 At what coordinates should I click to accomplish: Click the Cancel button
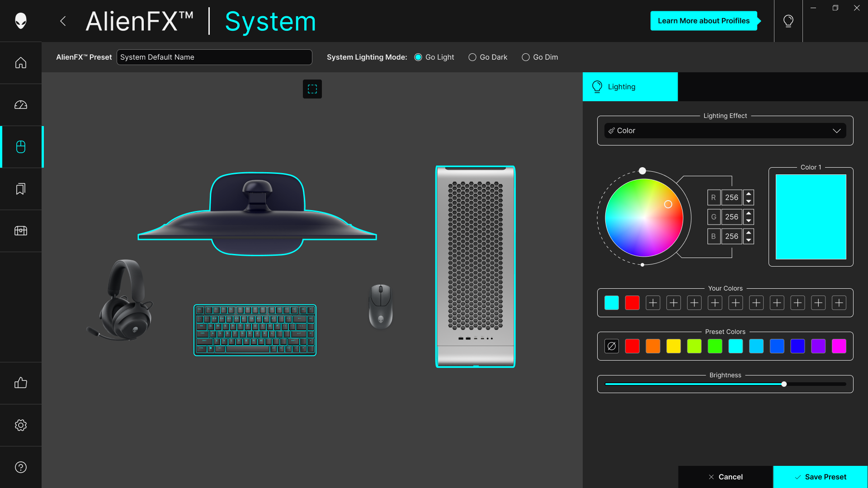[x=725, y=477]
